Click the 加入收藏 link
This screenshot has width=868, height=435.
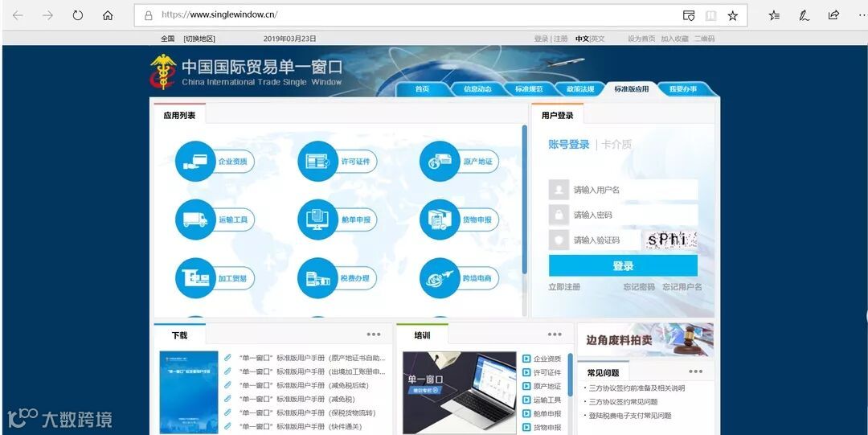pyautogui.click(x=675, y=39)
